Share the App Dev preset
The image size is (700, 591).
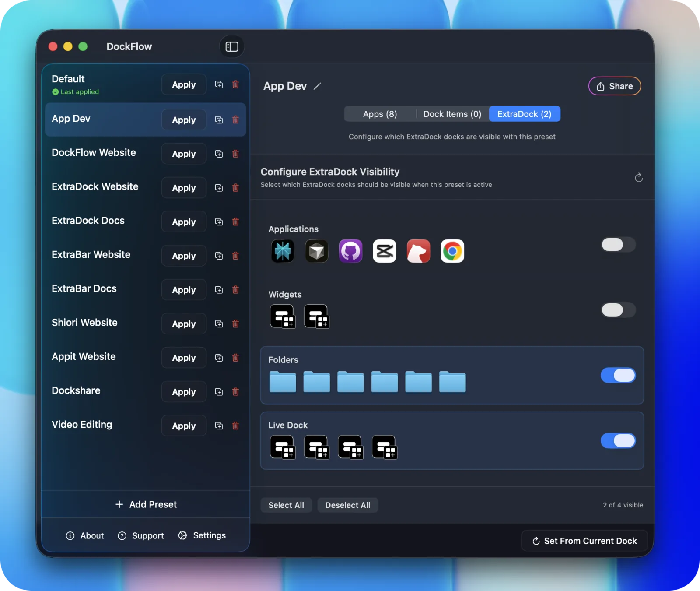(x=615, y=86)
